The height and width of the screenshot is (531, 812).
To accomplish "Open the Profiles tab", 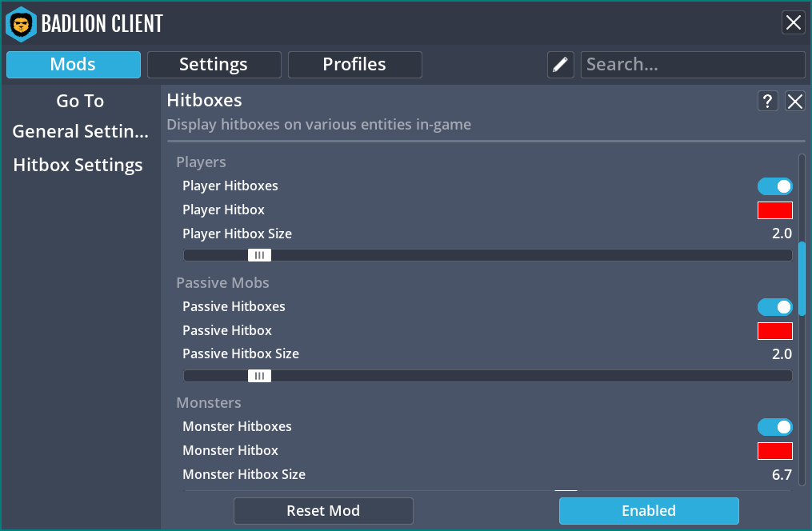I will coord(354,65).
